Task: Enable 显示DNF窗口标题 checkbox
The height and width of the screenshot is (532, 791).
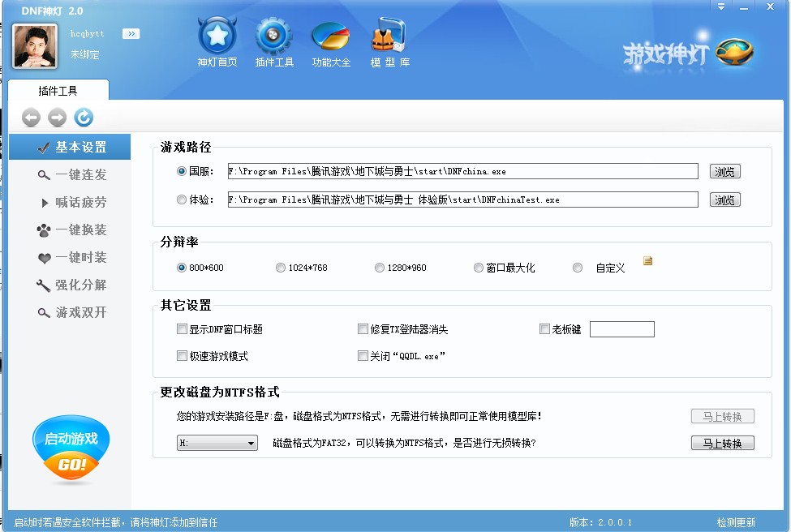Action: [182, 329]
